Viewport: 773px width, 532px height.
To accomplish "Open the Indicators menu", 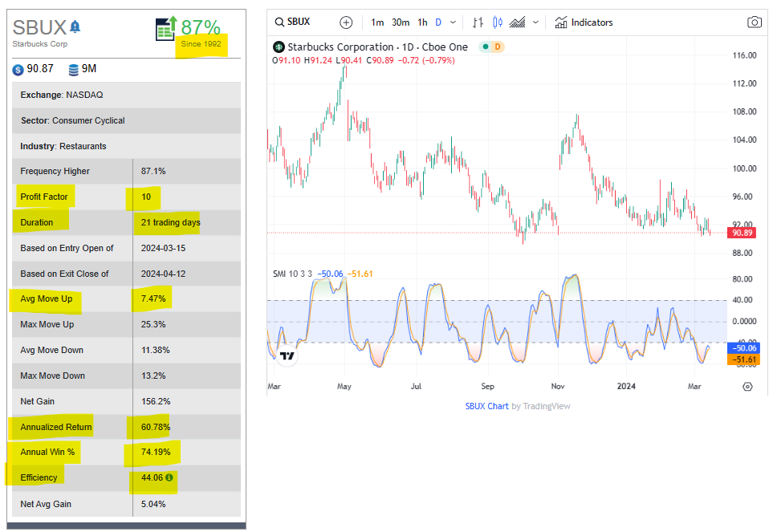I will 584,22.
